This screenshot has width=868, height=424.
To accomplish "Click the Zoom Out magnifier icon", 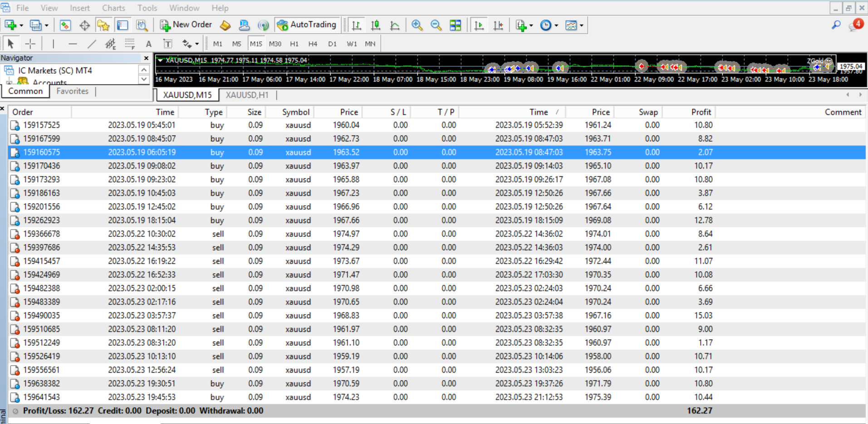I will click(x=436, y=25).
